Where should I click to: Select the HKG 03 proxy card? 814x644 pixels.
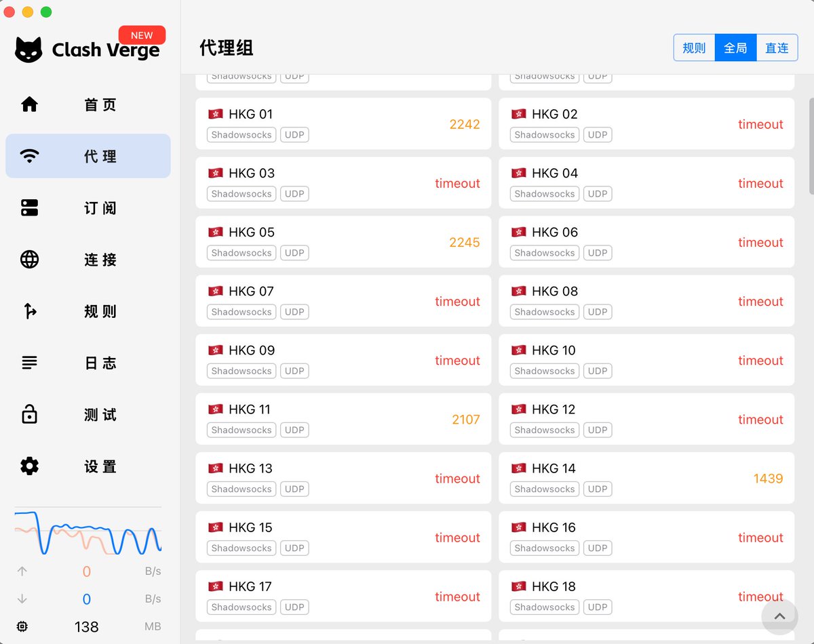pos(343,183)
